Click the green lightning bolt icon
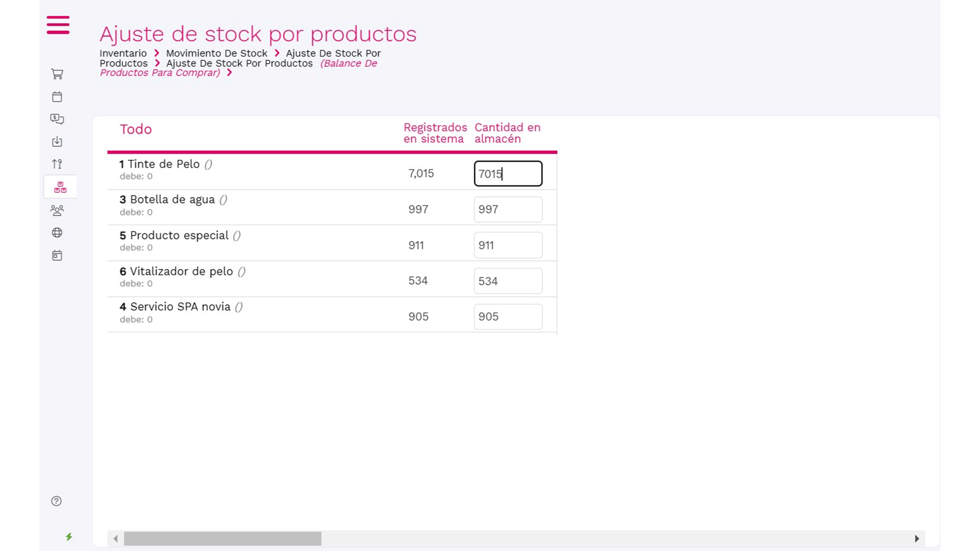The width and height of the screenshot is (980, 551). [x=69, y=537]
